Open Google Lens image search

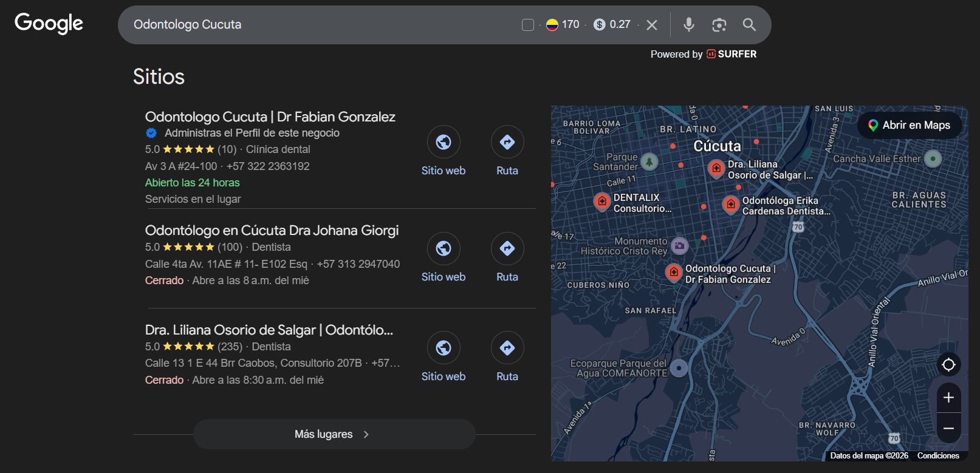[x=719, y=24]
